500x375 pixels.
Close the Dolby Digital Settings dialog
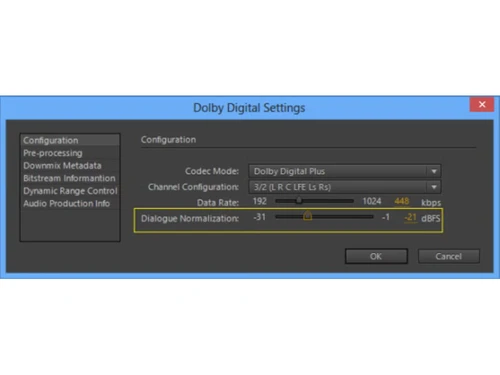(482, 104)
